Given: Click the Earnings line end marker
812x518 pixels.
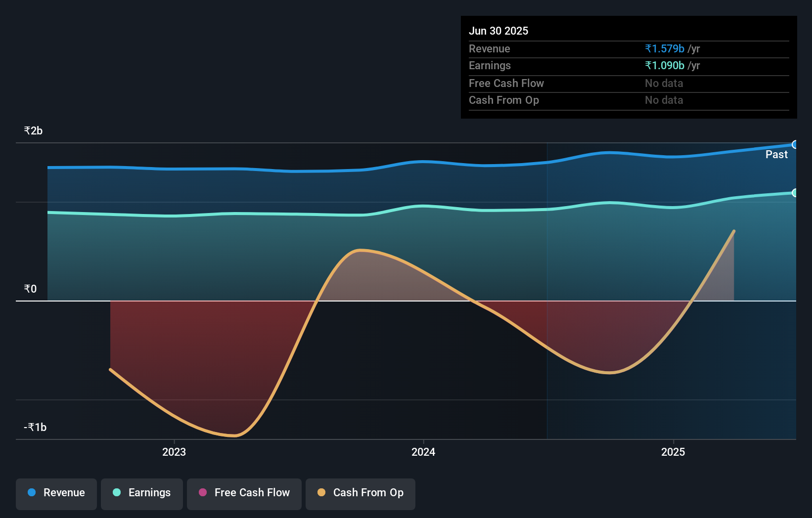Looking at the screenshot, I should 795,193.
